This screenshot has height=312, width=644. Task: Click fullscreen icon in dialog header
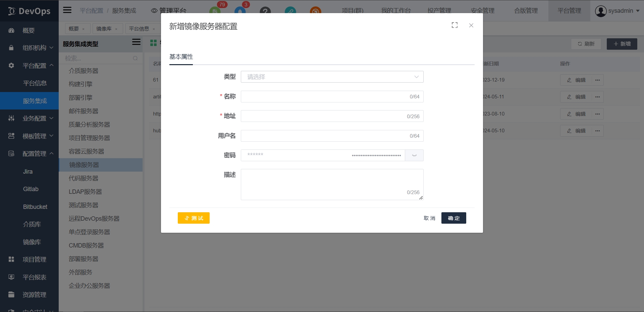454,25
